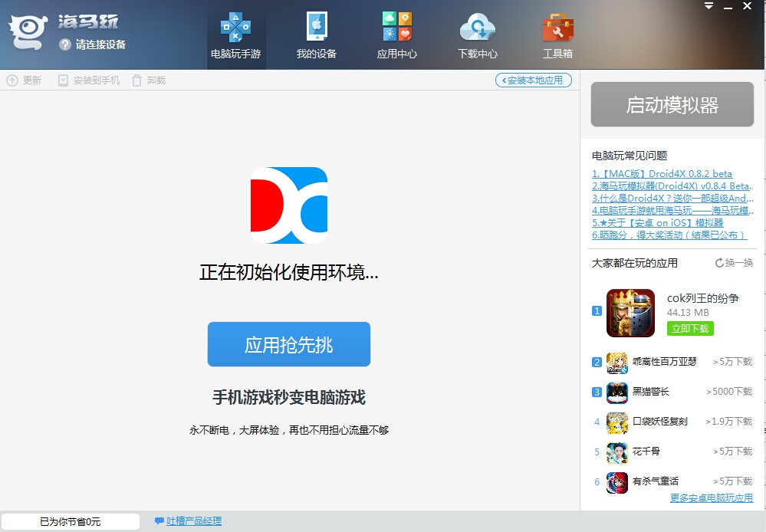Screen dimensions: 766x532
Task: Click the blue 应用抢先挑 button
Action: coord(288,344)
